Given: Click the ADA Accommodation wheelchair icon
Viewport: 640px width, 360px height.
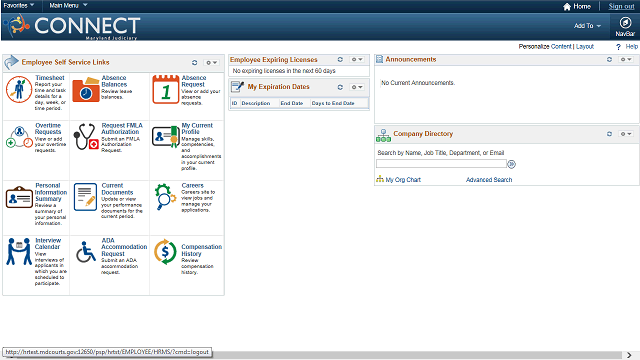Looking at the screenshot, I should click(86, 252).
